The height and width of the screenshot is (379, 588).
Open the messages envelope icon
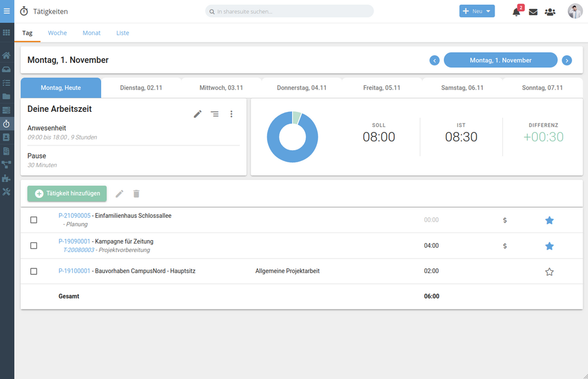(533, 12)
